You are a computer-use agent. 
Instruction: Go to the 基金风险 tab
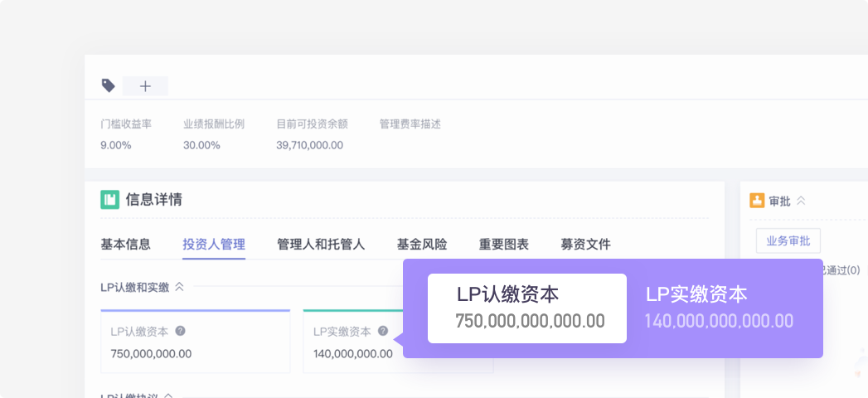(422, 244)
